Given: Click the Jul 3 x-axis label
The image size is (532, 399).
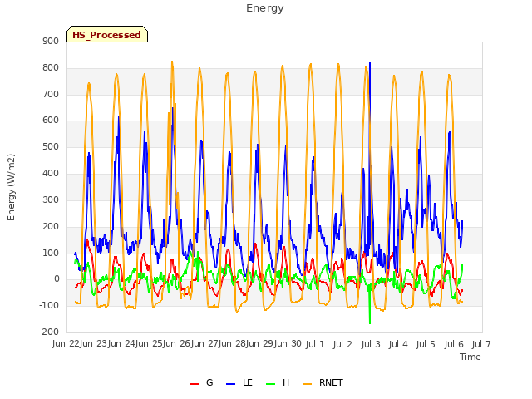Looking at the screenshot, I should pos(371,344).
